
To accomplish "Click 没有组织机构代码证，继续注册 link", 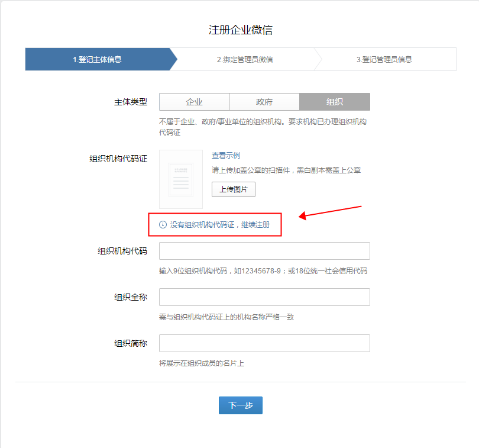I will pos(220,225).
